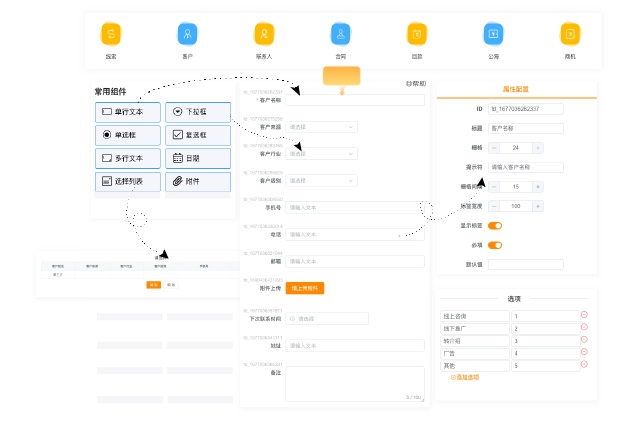Remove the 线上咨询 option row

[x=584, y=315]
